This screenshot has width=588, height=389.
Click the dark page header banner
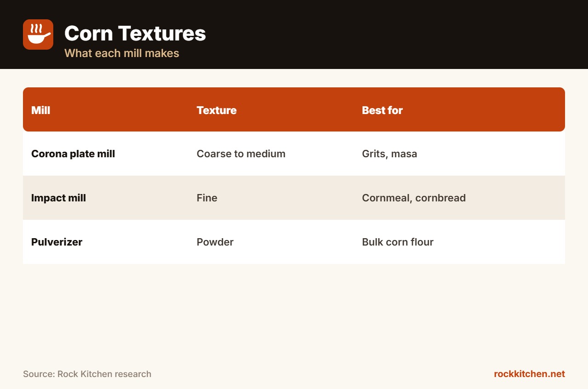tap(294, 34)
